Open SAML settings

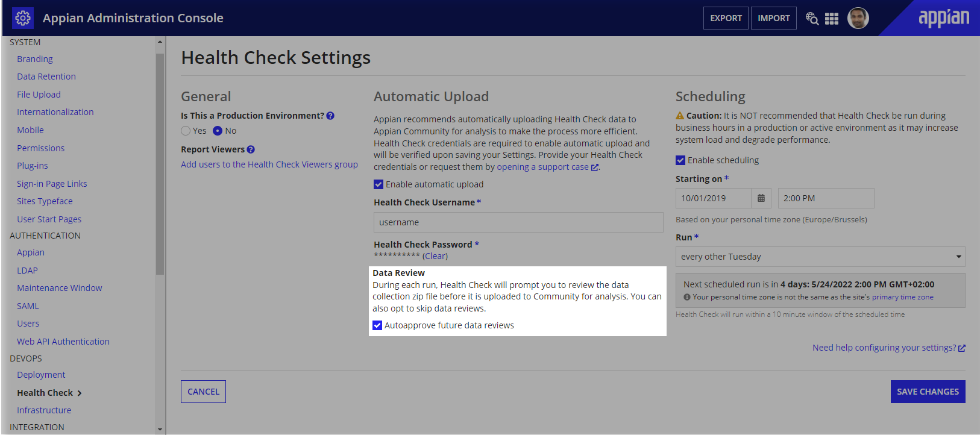[x=28, y=306]
